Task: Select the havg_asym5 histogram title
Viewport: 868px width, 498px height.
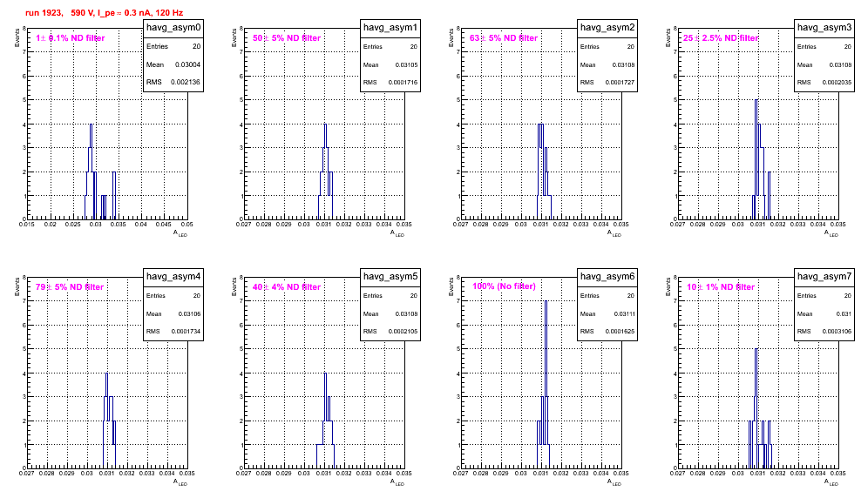Action: [x=390, y=277]
